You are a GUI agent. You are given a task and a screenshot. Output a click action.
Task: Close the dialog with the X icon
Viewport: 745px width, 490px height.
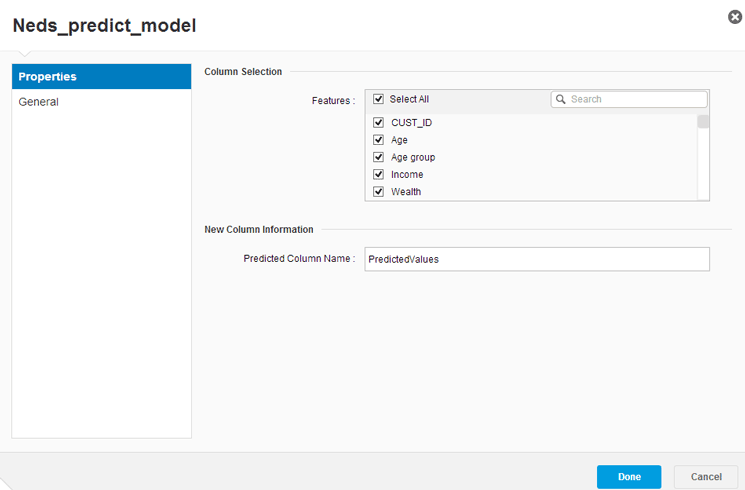735,17
